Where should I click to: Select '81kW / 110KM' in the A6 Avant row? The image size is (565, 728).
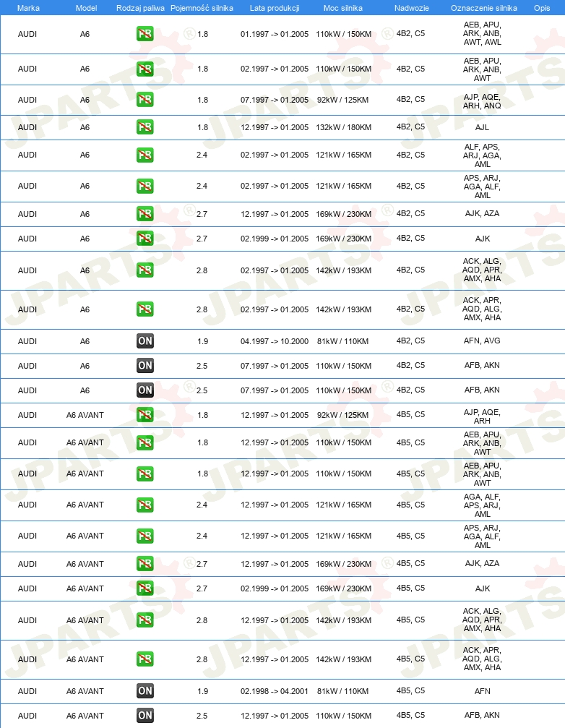click(x=342, y=691)
